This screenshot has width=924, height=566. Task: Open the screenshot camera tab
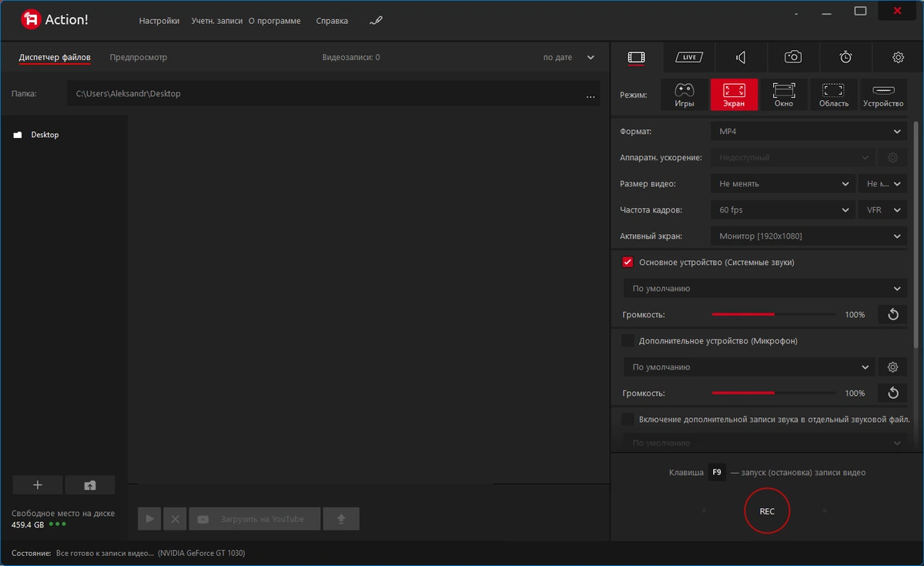[793, 57]
